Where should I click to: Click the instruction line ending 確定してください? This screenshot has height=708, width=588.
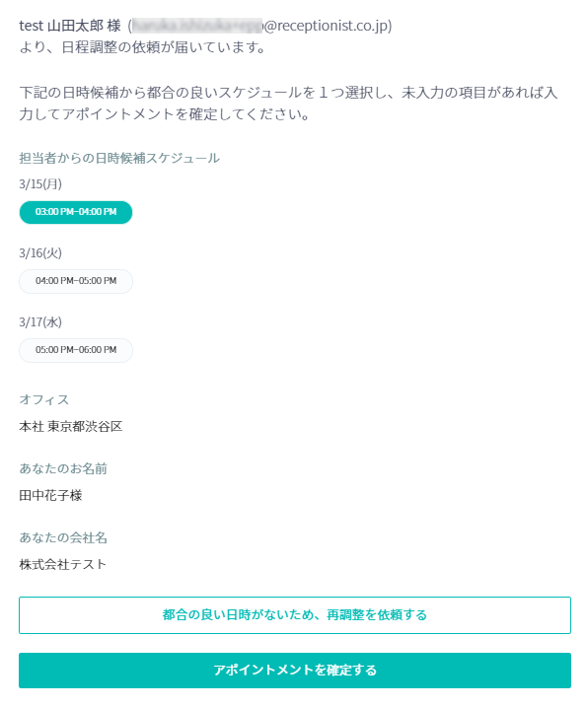click(x=165, y=114)
